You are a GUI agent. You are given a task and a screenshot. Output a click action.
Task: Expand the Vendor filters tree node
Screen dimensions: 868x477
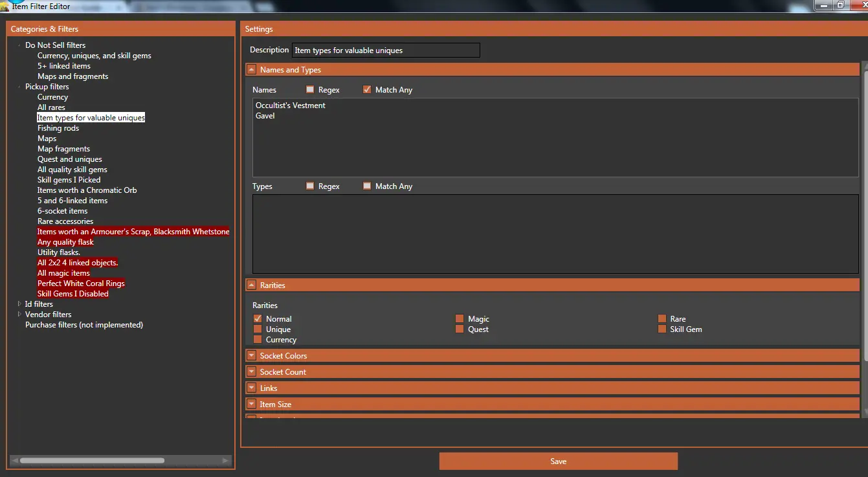coord(19,315)
